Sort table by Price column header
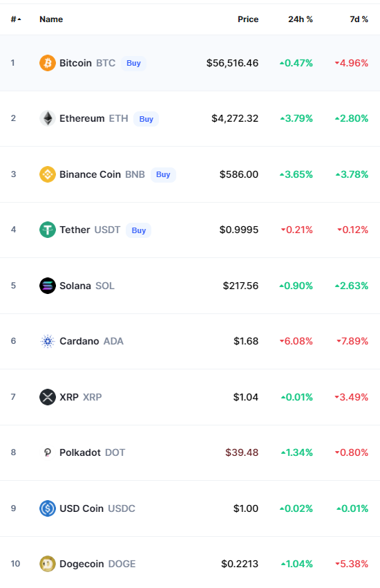The width and height of the screenshot is (380, 588). (248, 19)
